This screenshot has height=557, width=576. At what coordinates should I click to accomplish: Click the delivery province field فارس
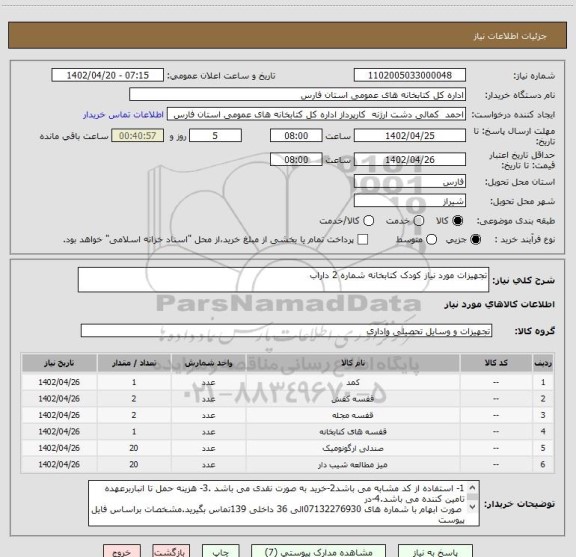pyautogui.click(x=410, y=182)
